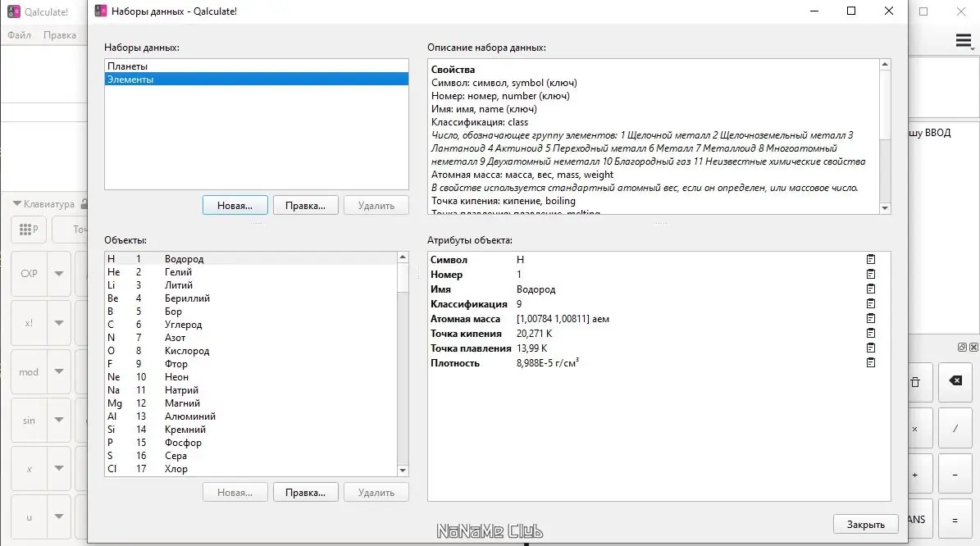
Task: Click the CXP keypad button
Action: (x=29, y=274)
